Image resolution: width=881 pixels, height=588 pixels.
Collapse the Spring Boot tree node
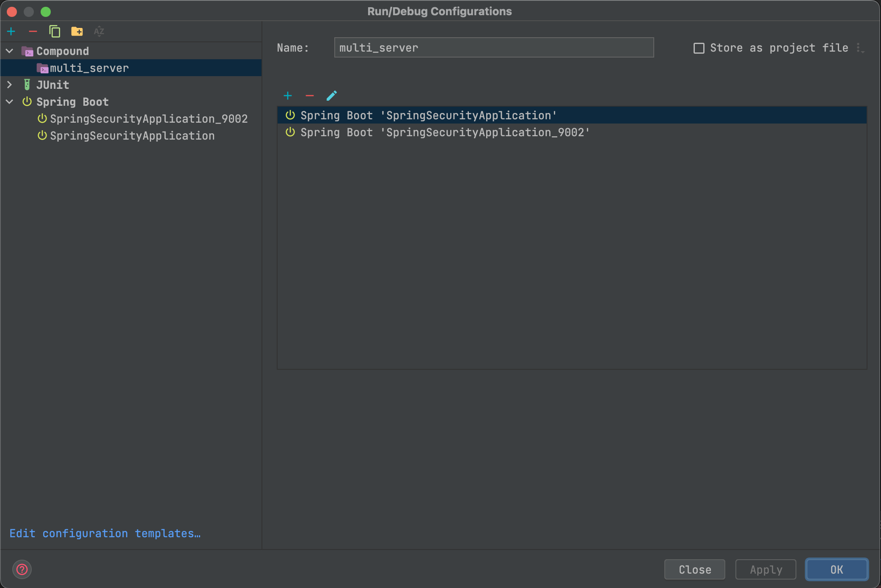click(9, 102)
